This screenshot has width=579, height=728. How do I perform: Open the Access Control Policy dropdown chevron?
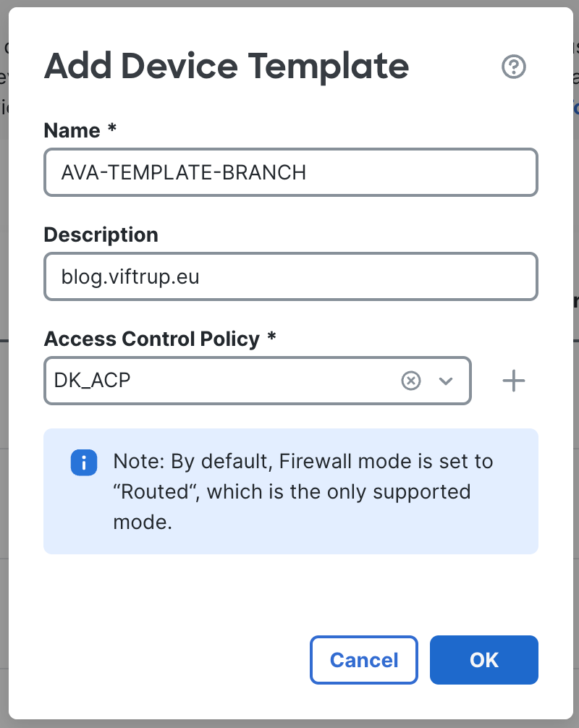pyautogui.click(x=447, y=381)
